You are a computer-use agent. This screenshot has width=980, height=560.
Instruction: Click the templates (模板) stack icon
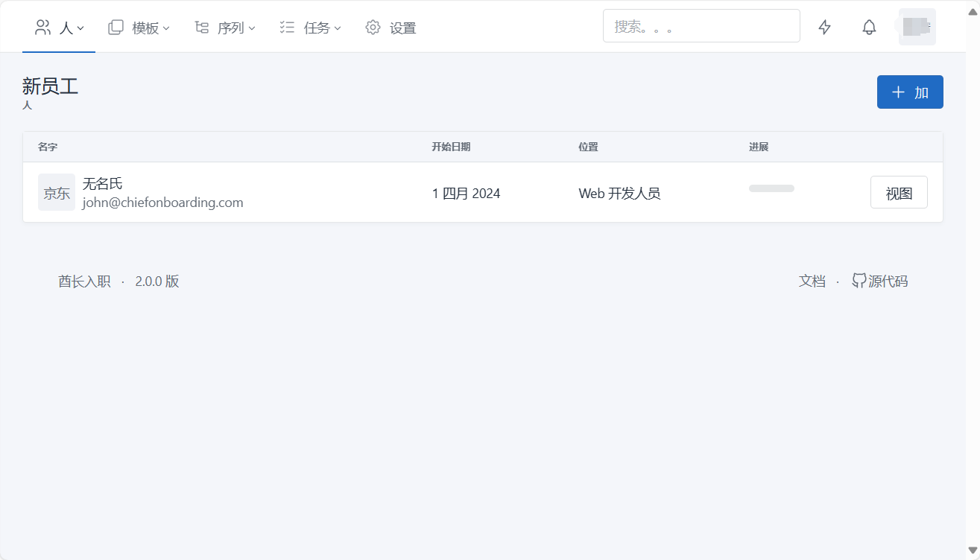click(116, 28)
